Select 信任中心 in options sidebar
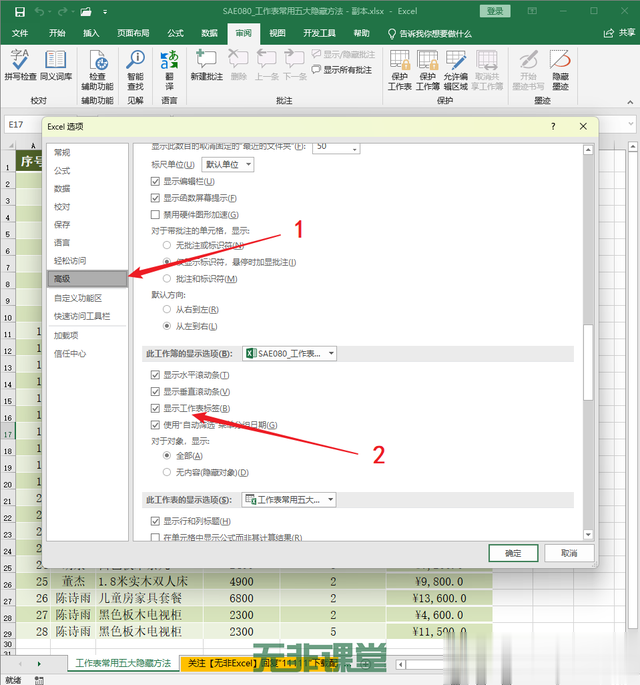640x685 pixels. click(x=87, y=354)
